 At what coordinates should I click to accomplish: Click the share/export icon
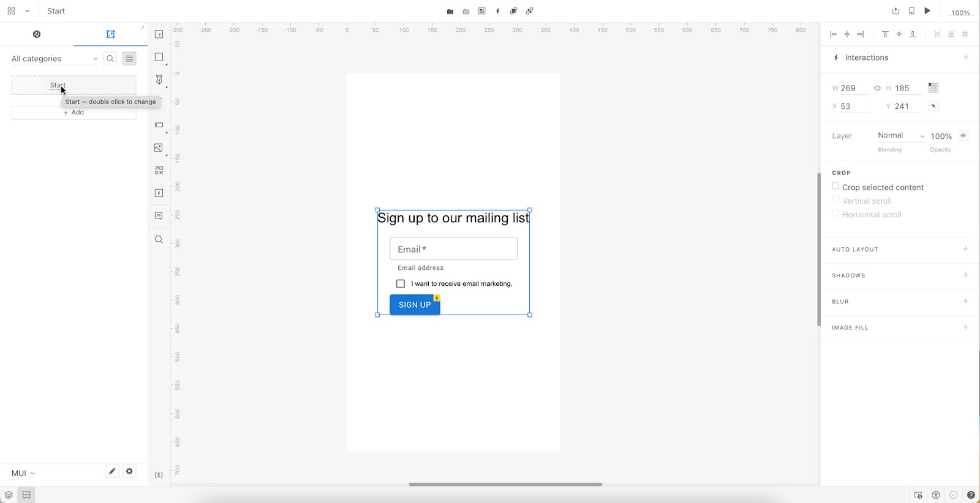click(x=895, y=11)
